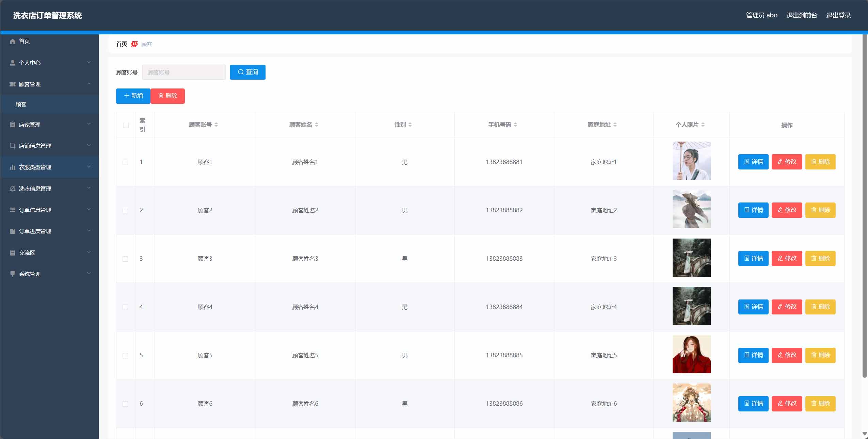Click the breadcurmb separator icon after 首页

pyautogui.click(x=134, y=44)
